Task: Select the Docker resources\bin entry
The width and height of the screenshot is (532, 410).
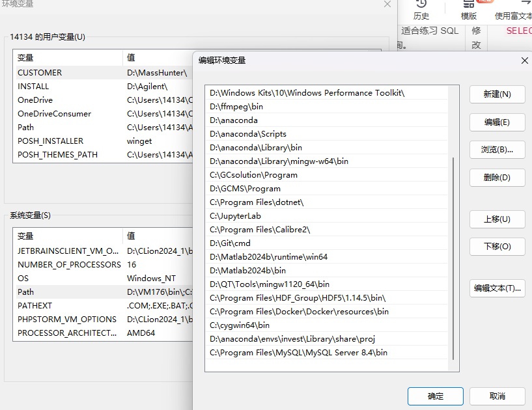Action: click(327, 312)
